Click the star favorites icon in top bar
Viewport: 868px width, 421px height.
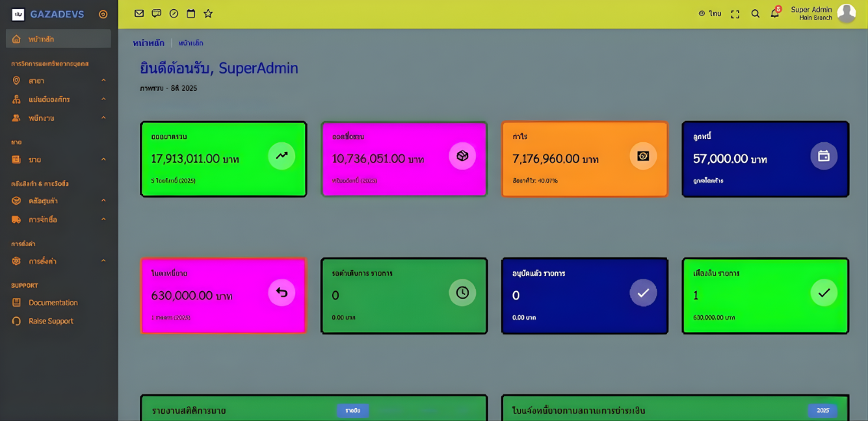click(208, 14)
